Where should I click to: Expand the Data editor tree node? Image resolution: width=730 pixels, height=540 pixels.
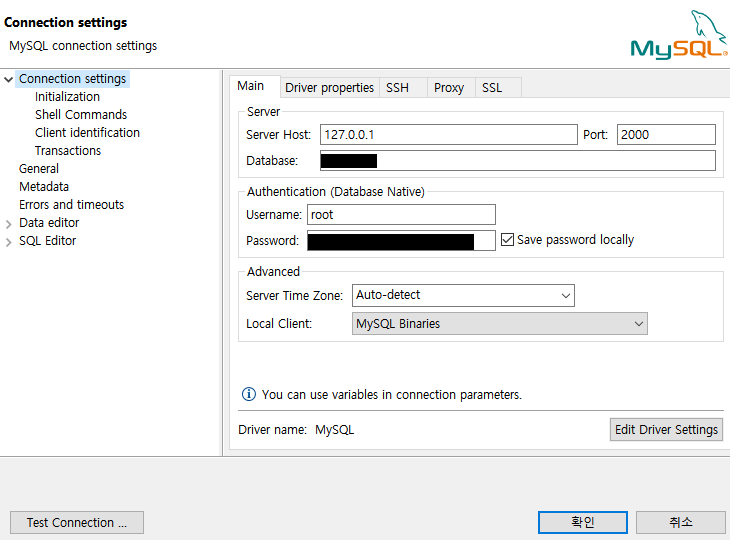[x=8, y=224]
